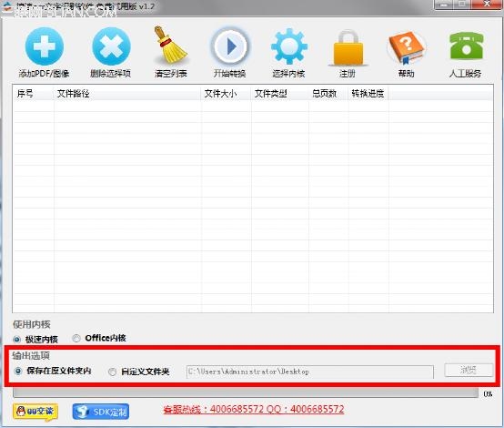Click the 浏览 browse button
The width and height of the screenshot is (504, 428).
pos(469,370)
